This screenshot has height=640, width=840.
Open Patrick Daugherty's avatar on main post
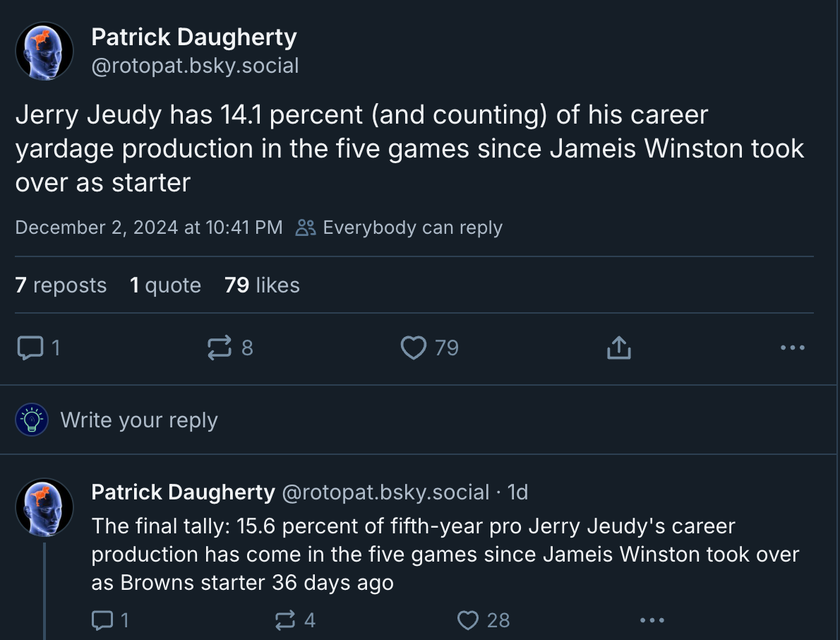(x=44, y=51)
